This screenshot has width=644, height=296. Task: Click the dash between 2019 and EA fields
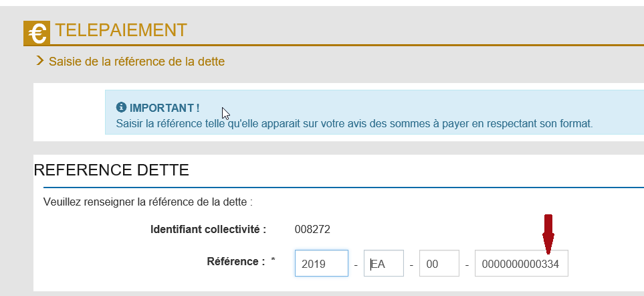356,264
